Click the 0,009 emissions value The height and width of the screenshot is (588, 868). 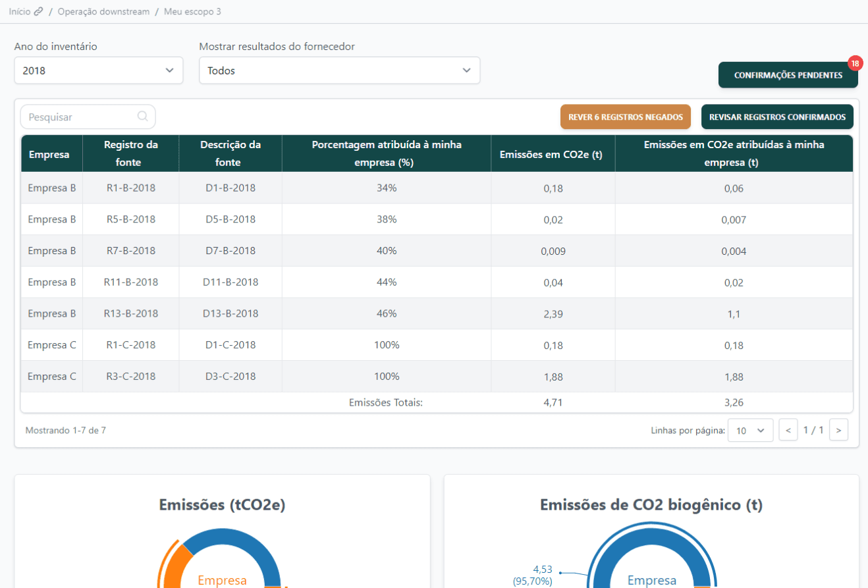[553, 252]
